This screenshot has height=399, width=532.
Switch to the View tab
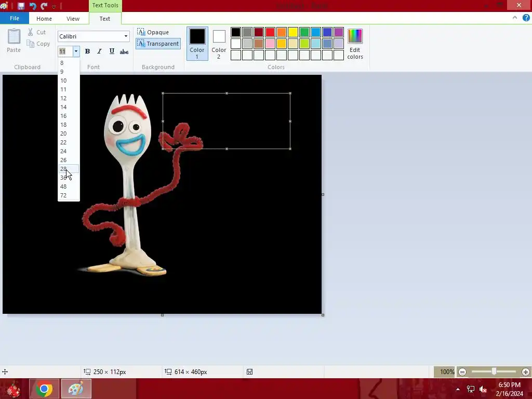click(x=73, y=19)
